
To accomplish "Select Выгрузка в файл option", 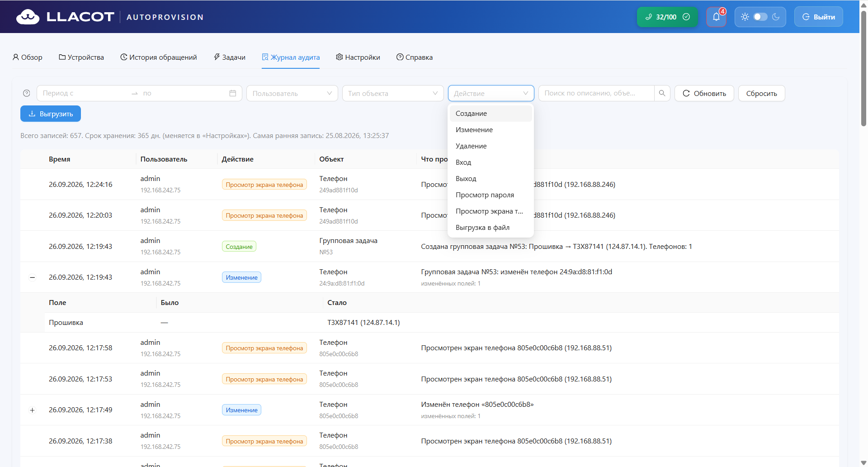I will click(491, 228).
